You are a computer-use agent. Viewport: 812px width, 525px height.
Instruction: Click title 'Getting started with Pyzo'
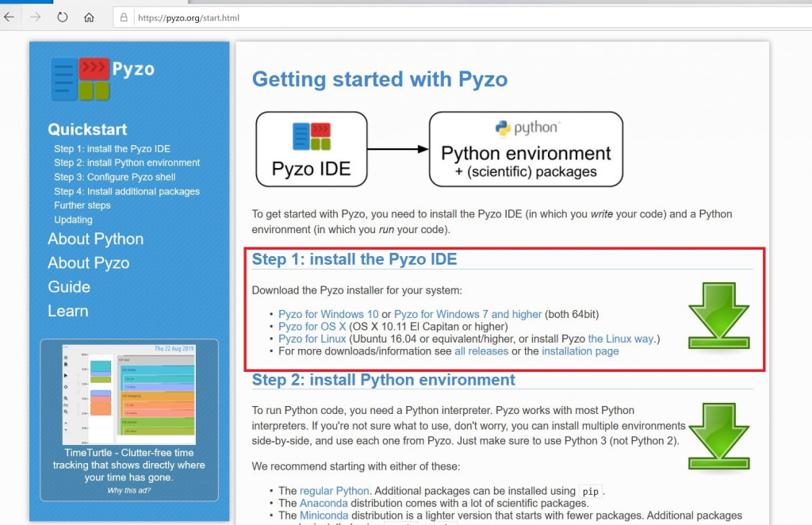pos(380,79)
